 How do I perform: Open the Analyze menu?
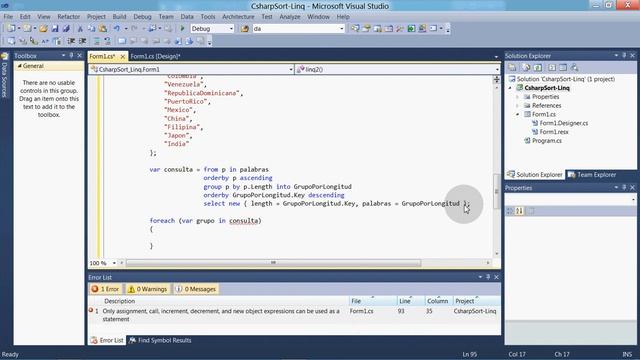[x=289, y=17]
